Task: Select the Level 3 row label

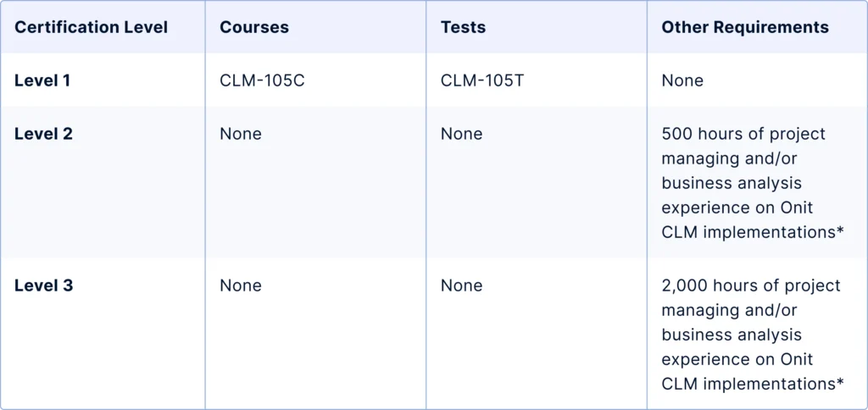Action: click(43, 285)
